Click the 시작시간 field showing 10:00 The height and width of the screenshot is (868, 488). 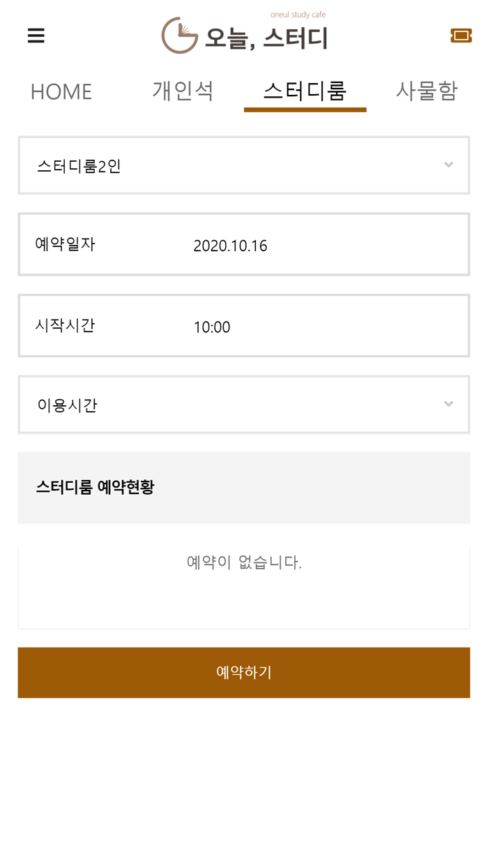(x=244, y=326)
